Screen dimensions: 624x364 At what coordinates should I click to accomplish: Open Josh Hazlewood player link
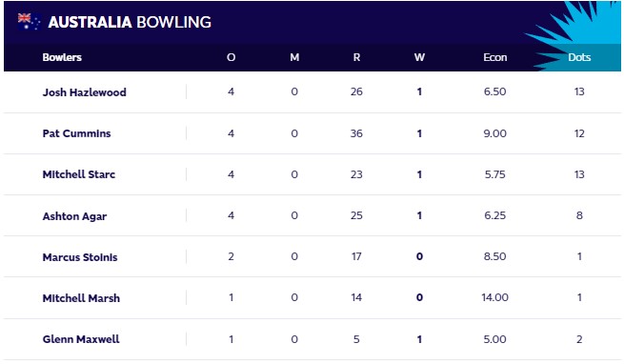point(85,92)
